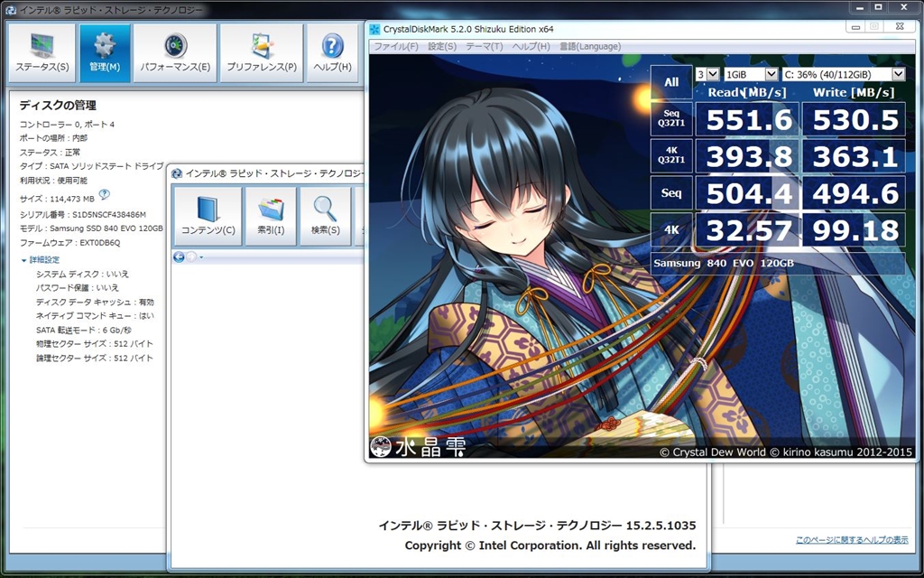This screenshot has width=924, height=578.
Task: Click the 論理セクター サイズ 512 バイト line
Action: (x=94, y=358)
